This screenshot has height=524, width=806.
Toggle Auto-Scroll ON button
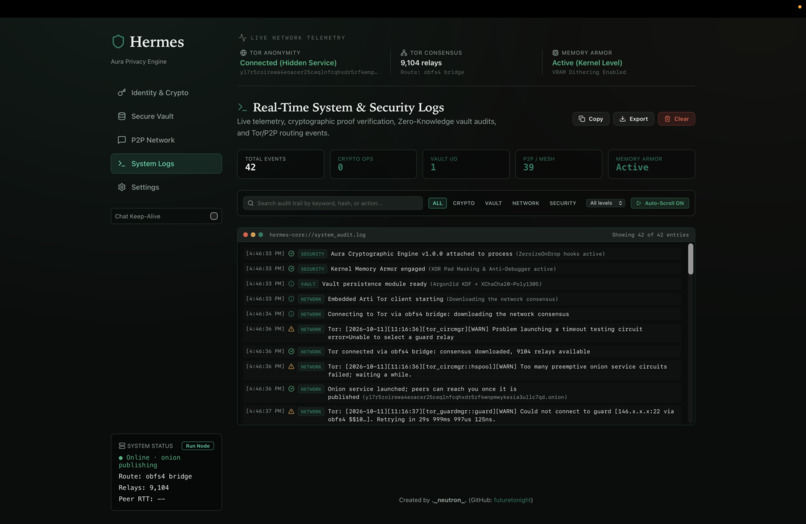[x=660, y=203]
